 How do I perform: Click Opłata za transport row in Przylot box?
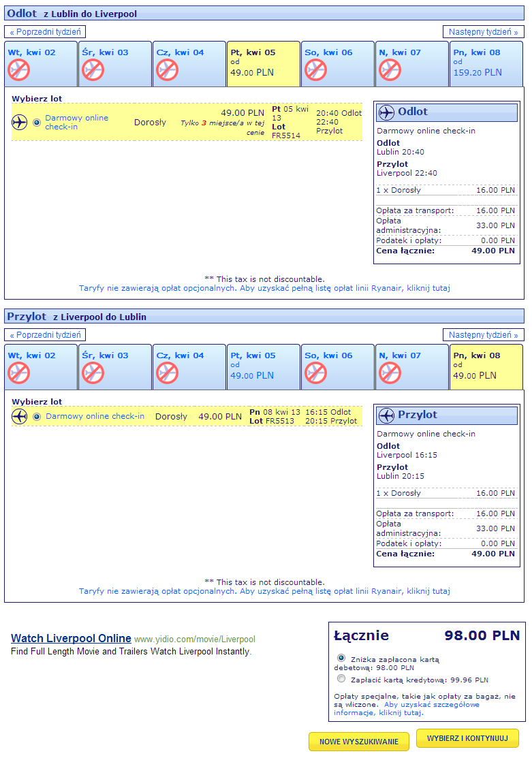(x=445, y=513)
